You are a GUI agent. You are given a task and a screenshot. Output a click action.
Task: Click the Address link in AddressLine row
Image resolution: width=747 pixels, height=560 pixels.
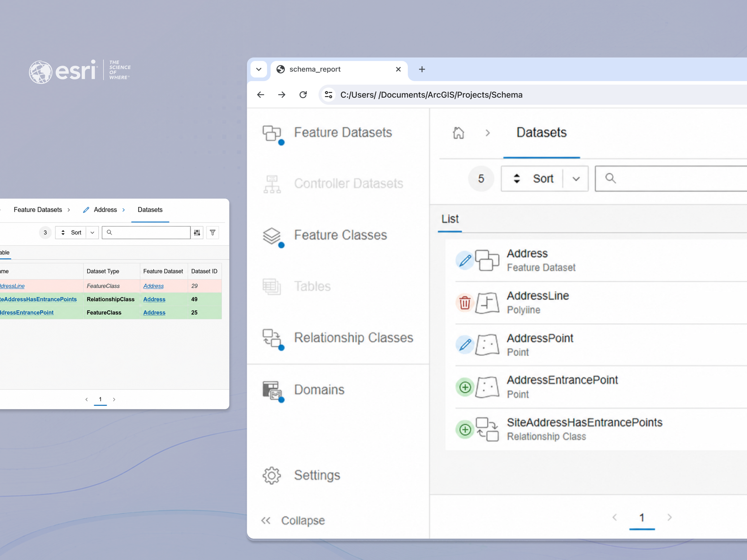(153, 286)
